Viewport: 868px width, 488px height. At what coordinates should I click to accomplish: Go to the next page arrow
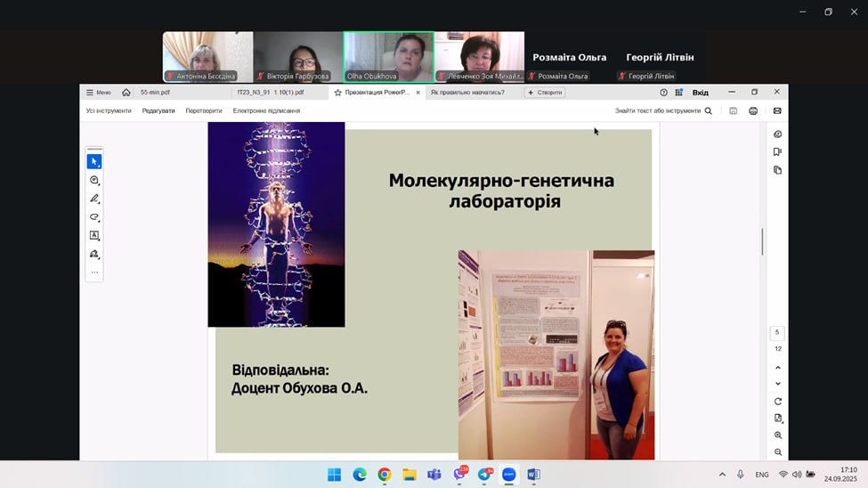[x=778, y=384]
